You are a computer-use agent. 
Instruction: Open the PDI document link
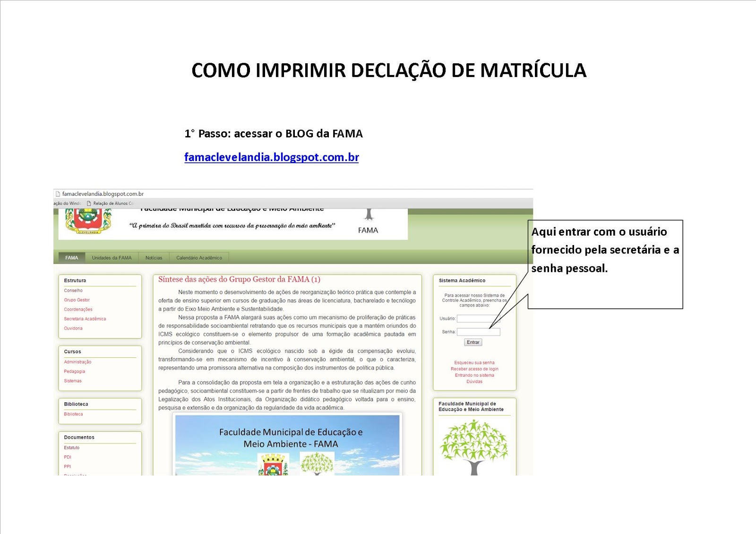68,457
